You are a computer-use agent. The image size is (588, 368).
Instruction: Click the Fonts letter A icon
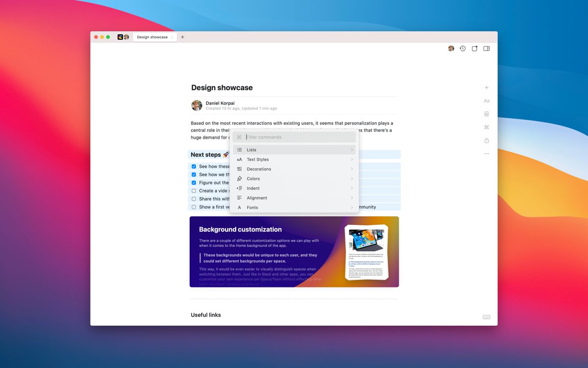(240, 208)
